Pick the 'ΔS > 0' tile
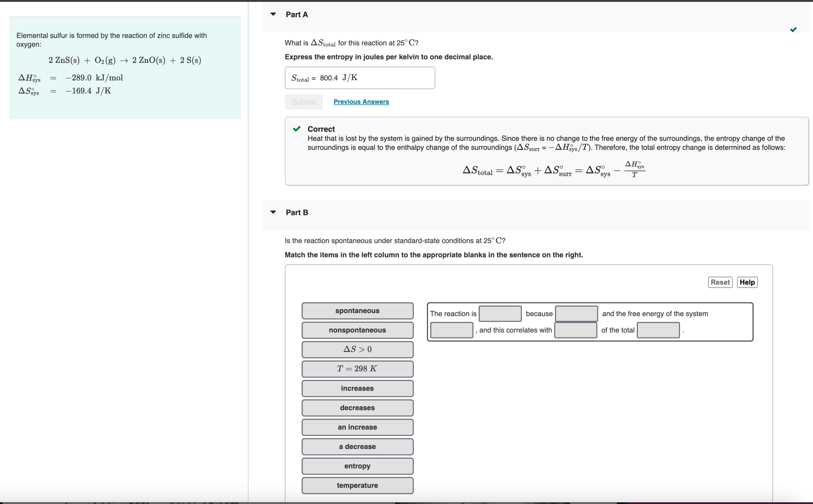813x504 pixels. click(x=357, y=349)
